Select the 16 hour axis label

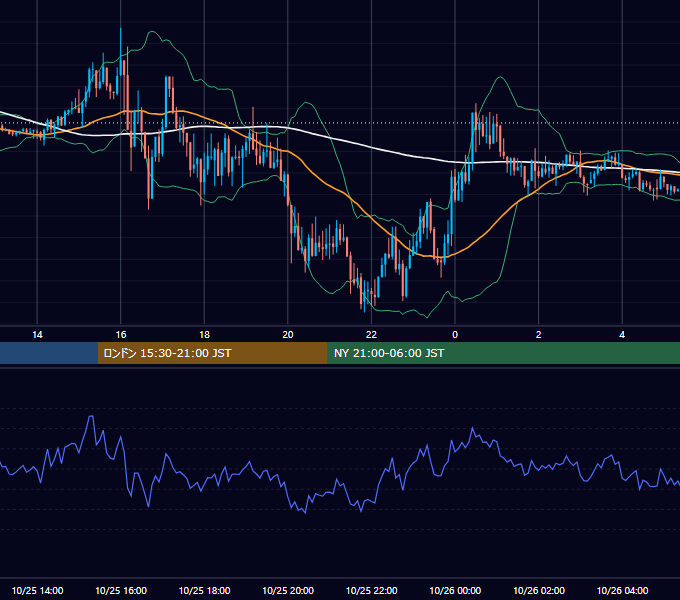click(x=121, y=335)
